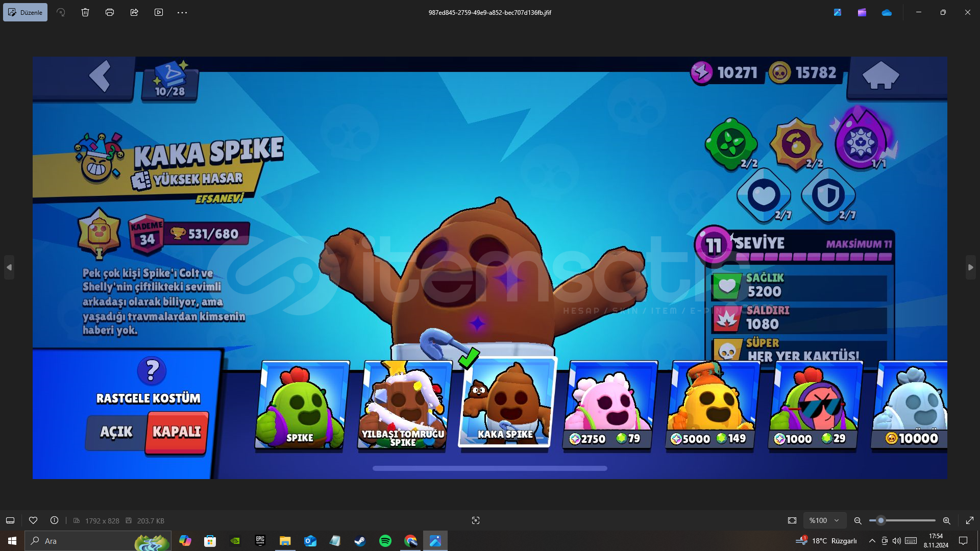Open the notification center icon

point(963,541)
